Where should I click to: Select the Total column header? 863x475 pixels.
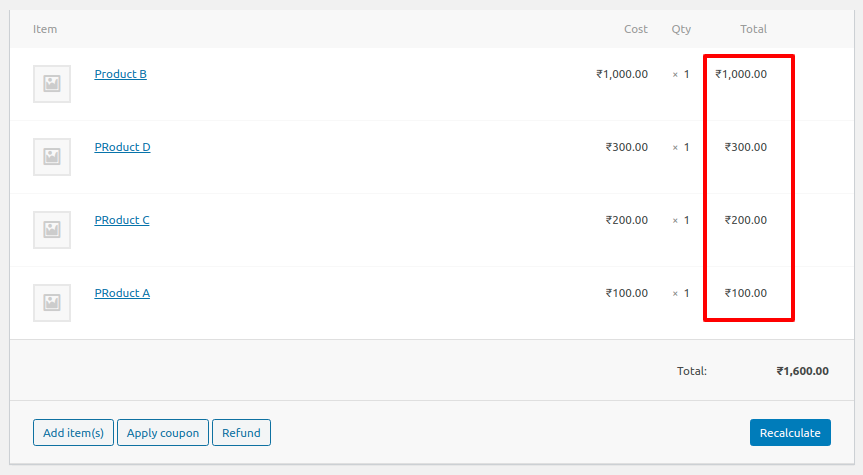(753, 29)
